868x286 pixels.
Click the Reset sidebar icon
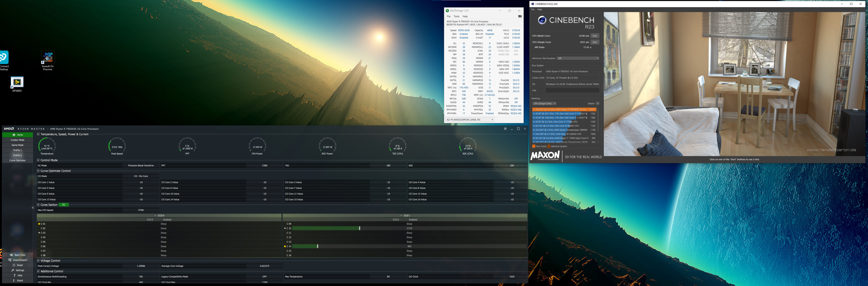[x=14, y=265]
